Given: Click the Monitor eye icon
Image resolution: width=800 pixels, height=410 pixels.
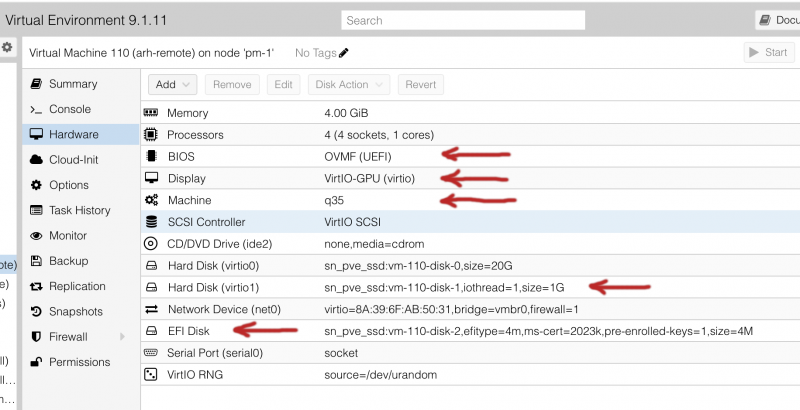Looking at the screenshot, I should point(36,236).
